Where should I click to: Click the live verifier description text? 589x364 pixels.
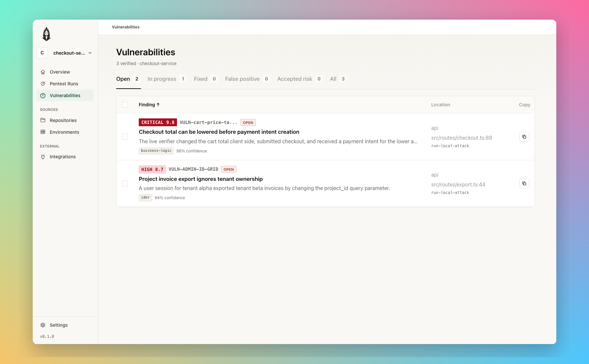pyautogui.click(x=278, y=141)
